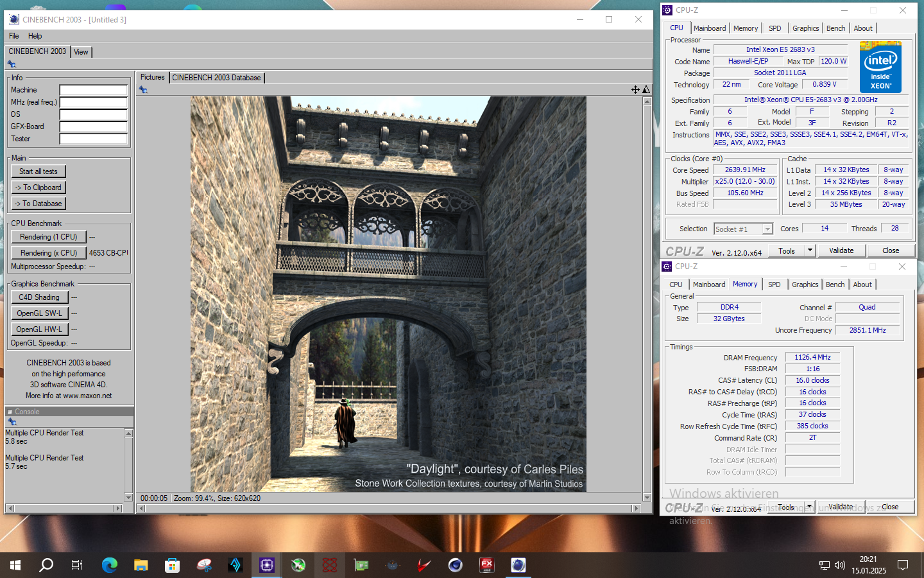Screen dimensions: 924x578
Task: Switch to the CPU-Z taskbar icon
Action: pyautogui.click(x=266, y=565)
